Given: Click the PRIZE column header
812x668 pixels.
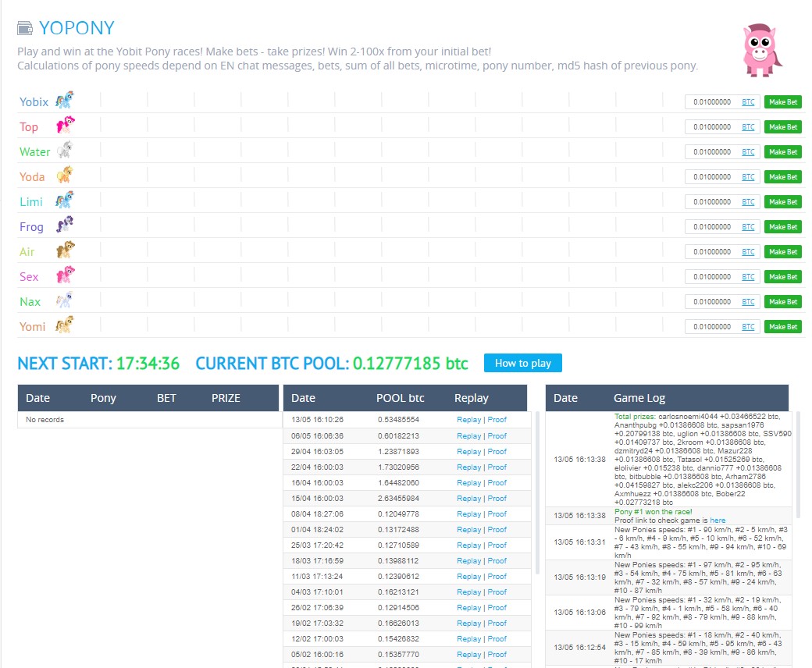Looking at the screenshot, I should (x=226, y=398).
